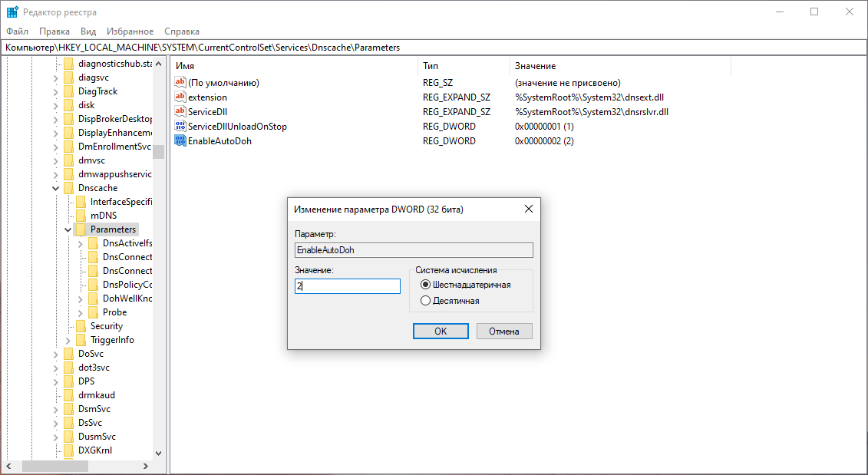868x475 pixels.
Task: Expand the DoSvc key
Action: coord(56,355)
